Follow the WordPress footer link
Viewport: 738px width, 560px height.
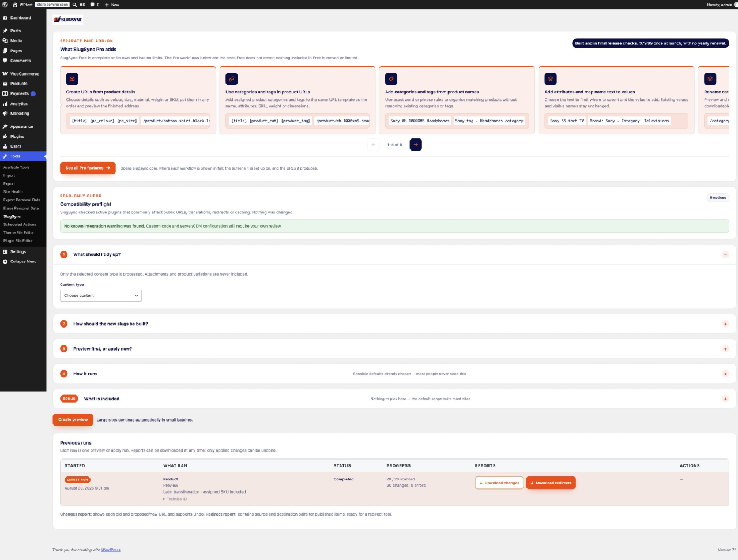[x=111, y=550]
